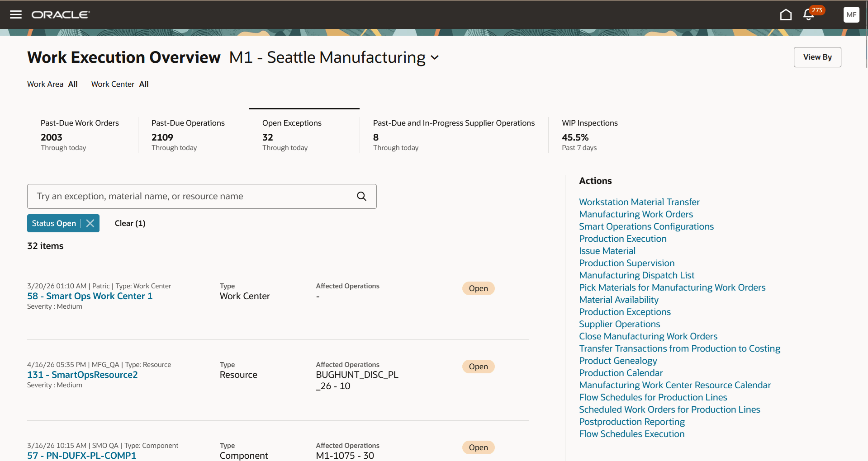Open the Material Availability link
This screenshot has height=461, width=868.
(x=619, y=300)
